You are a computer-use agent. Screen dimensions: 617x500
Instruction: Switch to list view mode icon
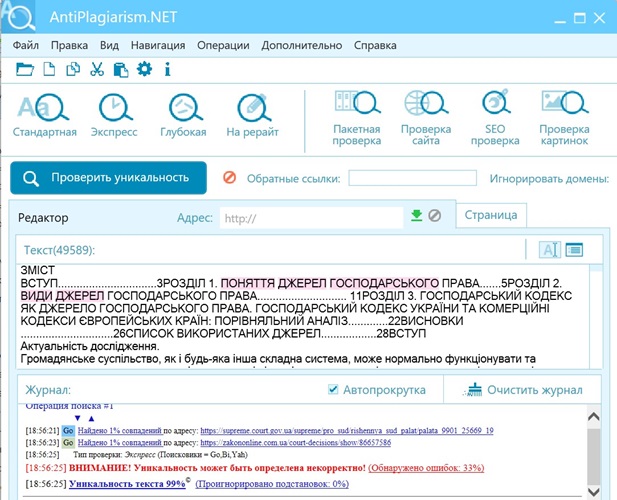[574, 249]
